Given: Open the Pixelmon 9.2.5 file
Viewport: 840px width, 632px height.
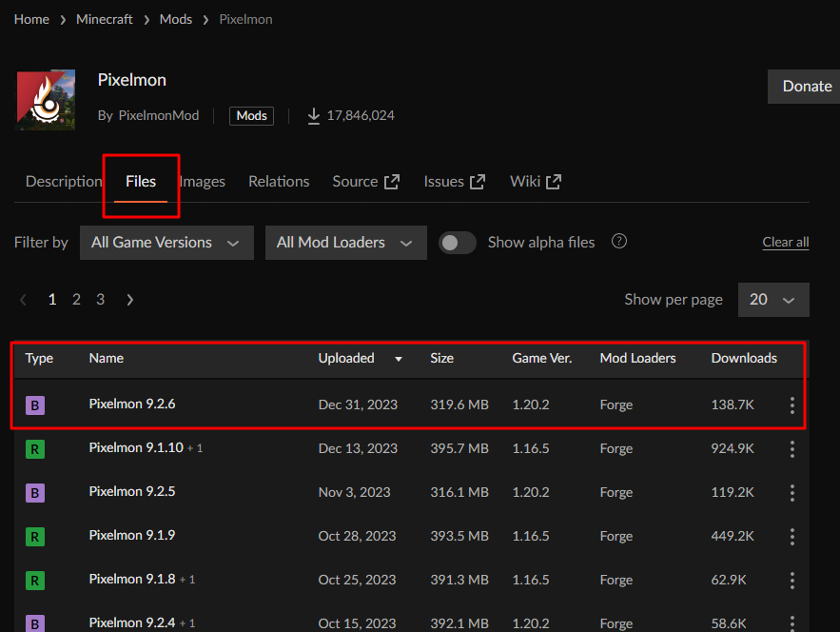Looking at the screenshot, I should tap(132, 491).
